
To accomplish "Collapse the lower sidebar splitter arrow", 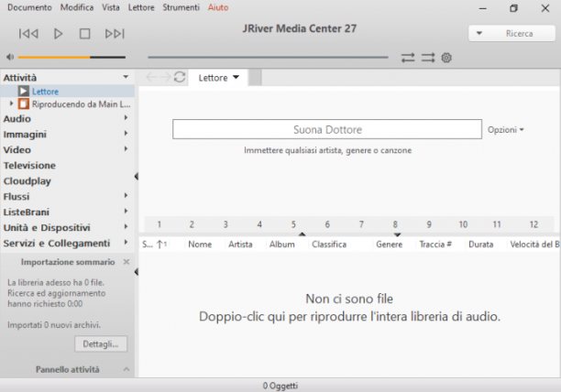I will 137,272.
